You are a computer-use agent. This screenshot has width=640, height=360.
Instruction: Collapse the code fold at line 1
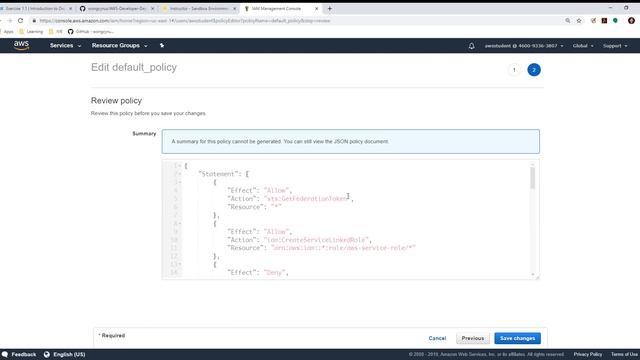tap(180, 166)
